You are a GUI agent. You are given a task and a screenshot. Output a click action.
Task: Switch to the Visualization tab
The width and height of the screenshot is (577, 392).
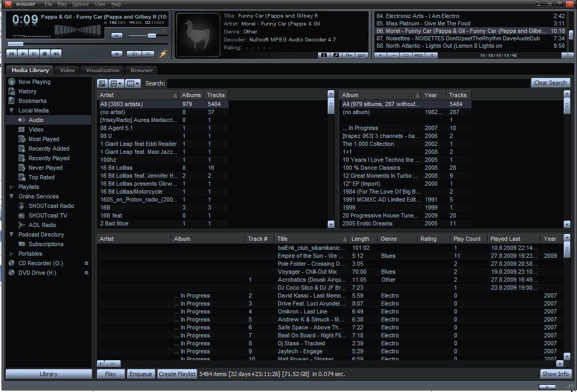pos(102,69)
